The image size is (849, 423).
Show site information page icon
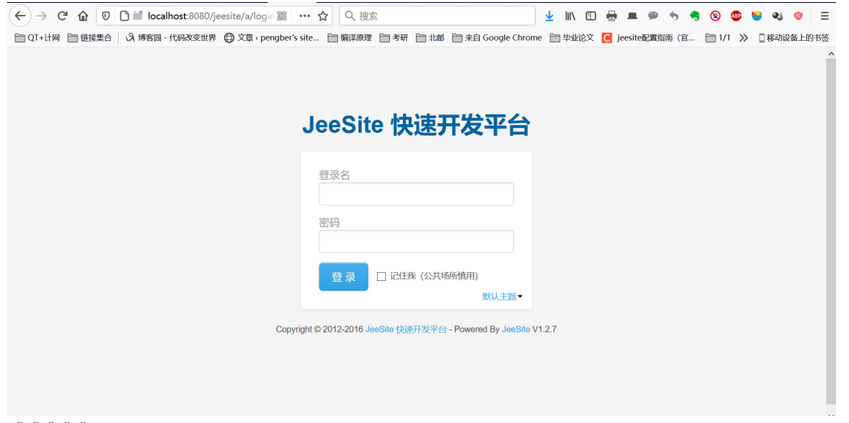click(x=125, y=16)
